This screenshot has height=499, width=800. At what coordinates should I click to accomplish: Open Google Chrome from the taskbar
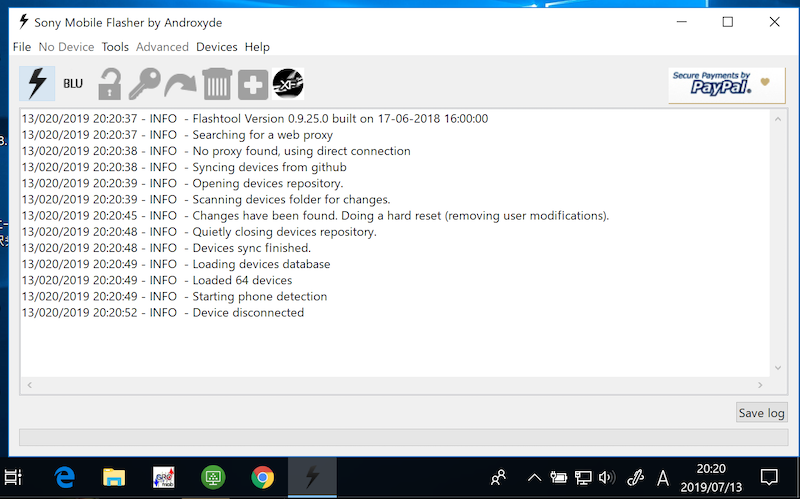(263, 477)
